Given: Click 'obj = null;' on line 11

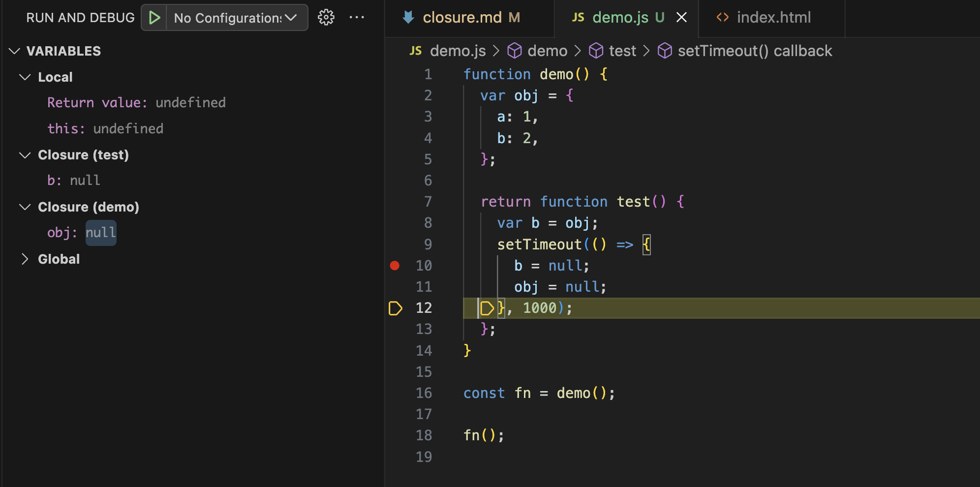Looking at the screenshot, I should tap(560, 287).
